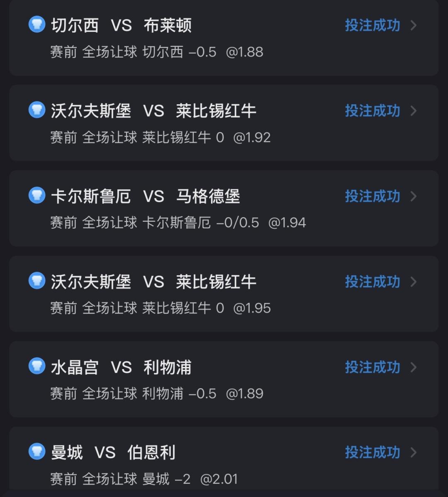
Task: Click the 利物浦 -0.5 @1.89 bet details line
Action: (157, 394)
